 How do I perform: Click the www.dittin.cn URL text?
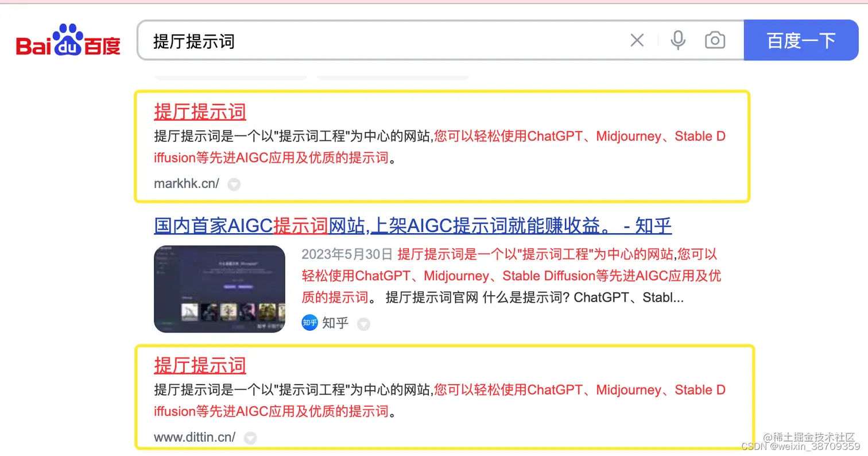click(x=194, y=437)
